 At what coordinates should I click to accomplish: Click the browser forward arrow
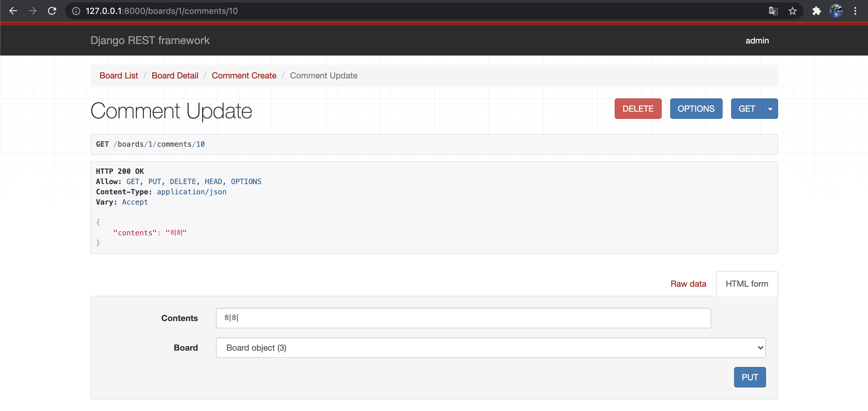point(32,11)
